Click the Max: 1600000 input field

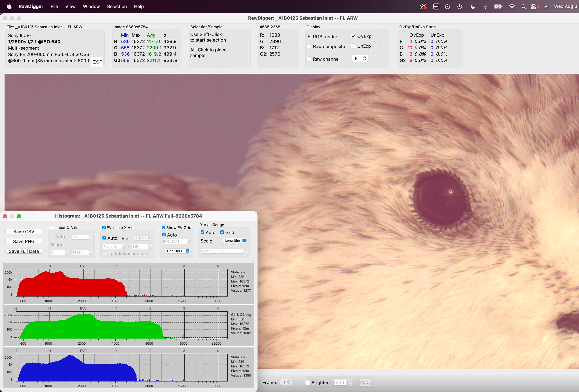[222, 251]
